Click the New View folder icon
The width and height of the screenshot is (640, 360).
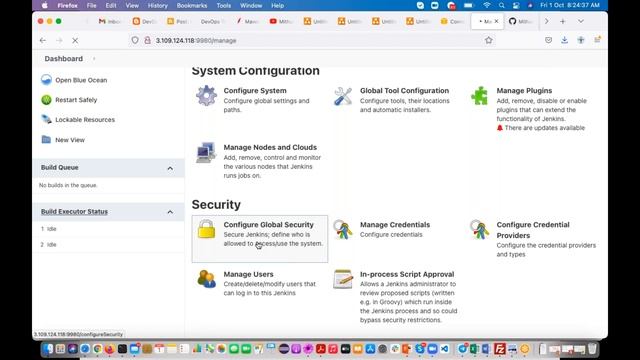(x=46, y=140)
